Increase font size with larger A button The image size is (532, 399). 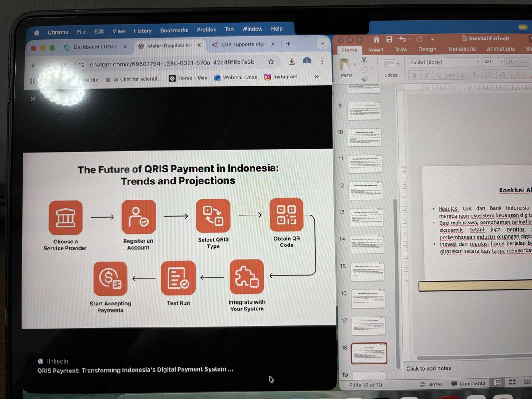click(x=512, y=62)
